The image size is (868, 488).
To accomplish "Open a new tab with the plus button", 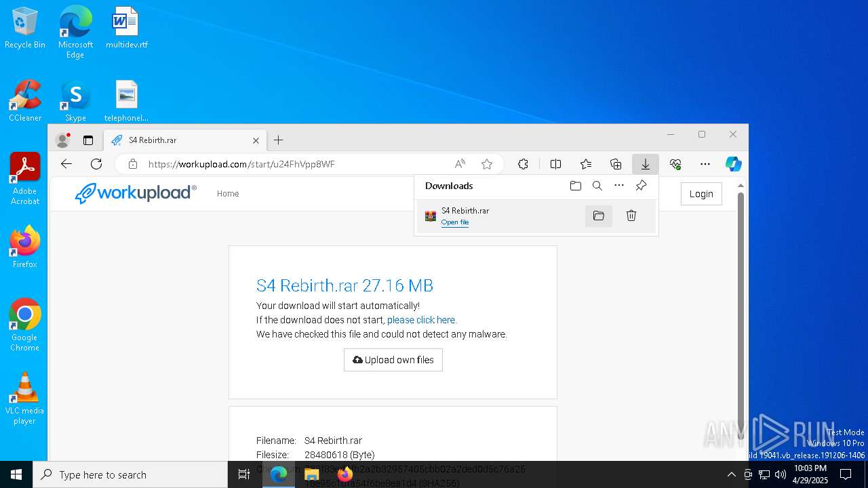I will tap(279, 140).
